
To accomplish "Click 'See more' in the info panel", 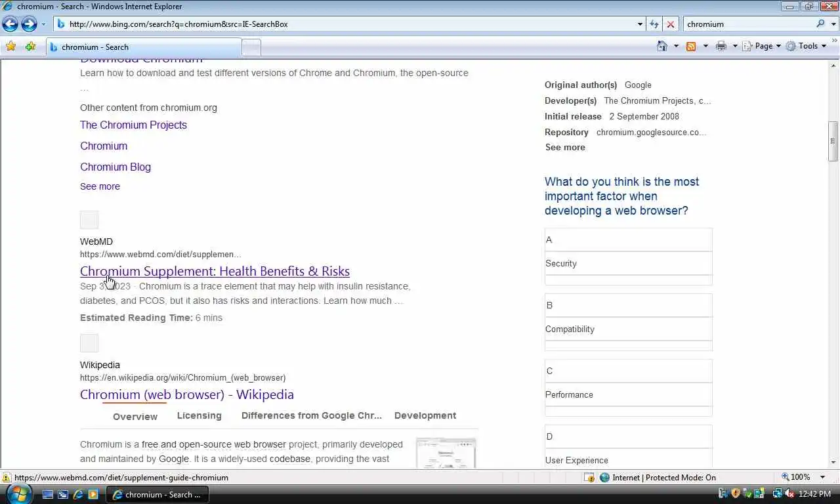I will [x=565, y=147].
